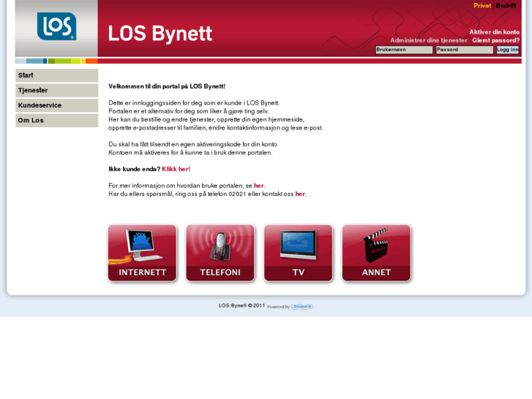Screen dimensions: 532x399
Task: Open the 'her' link about portal usage
Action: (258, 186)
